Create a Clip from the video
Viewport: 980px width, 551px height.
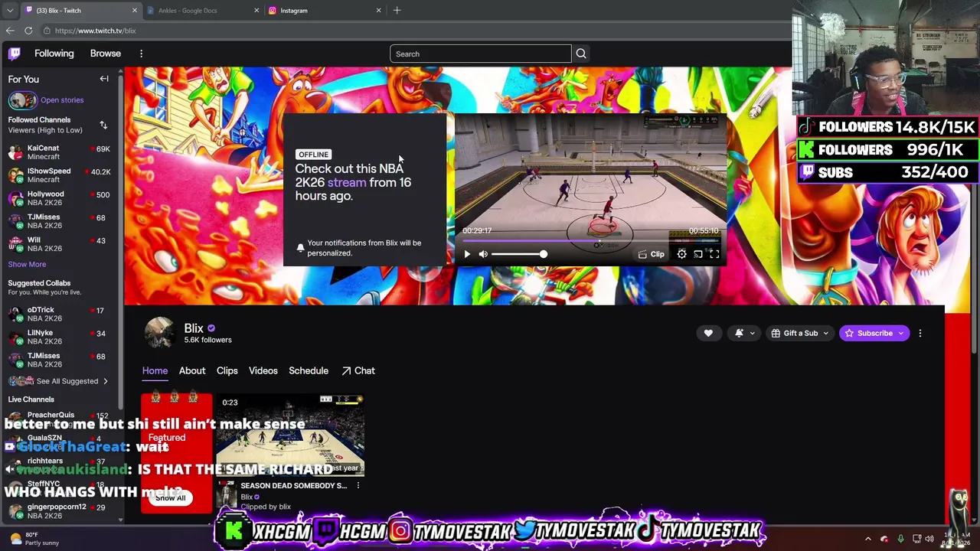pyautogui.click(x=651, y=254)
